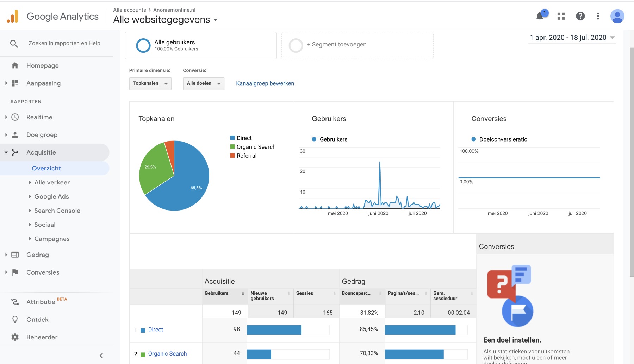Image resolution: width=634 pixels, height=364 pixels.
Task: Click the Attributie BETA menu item
Action: [46, 302]
